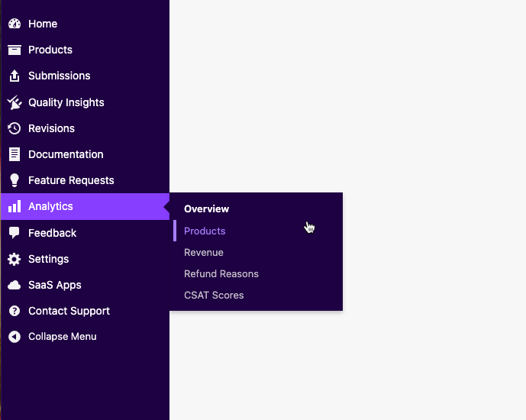
Task: View CSAT Scores analytics
Action: [x=214, y=295]
